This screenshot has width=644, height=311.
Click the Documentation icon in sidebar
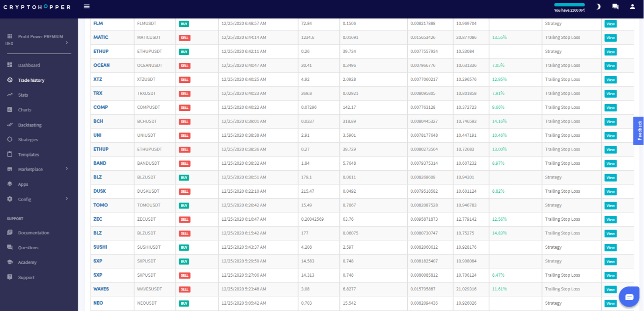coord(9,233)
